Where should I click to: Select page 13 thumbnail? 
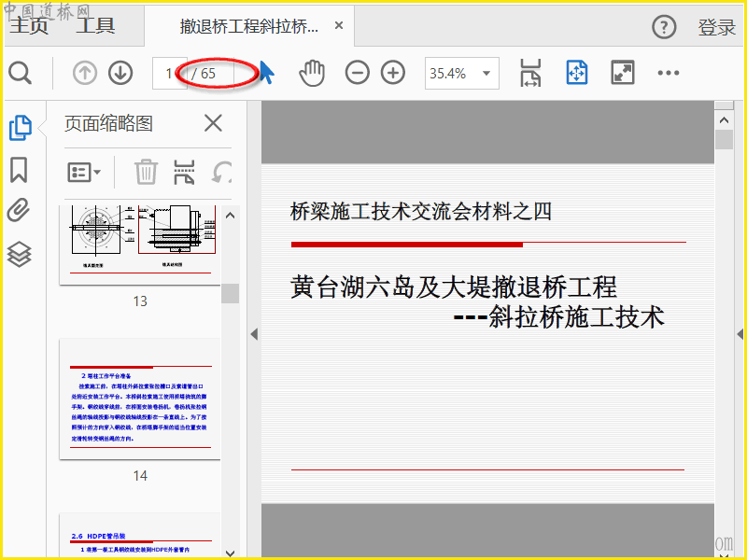tap(140, 245)
